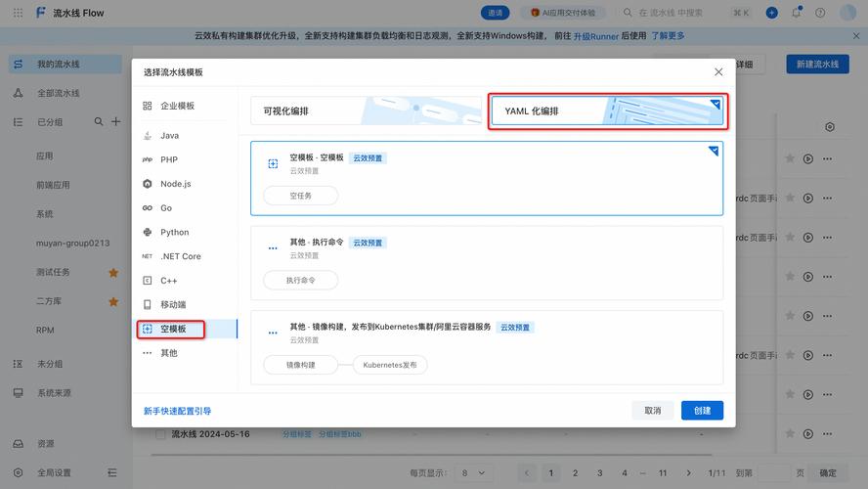
Task: Open 全局设置 in sidebar
Action: 55,472
